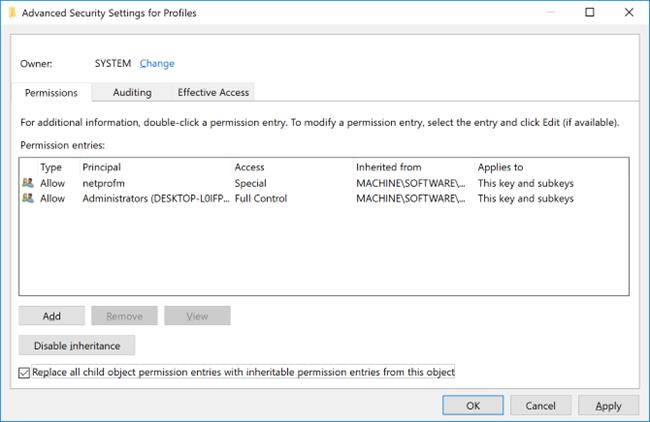Screen dimensions: 650x422
Task: Apply the permission changes
Action: pos(608,405)
